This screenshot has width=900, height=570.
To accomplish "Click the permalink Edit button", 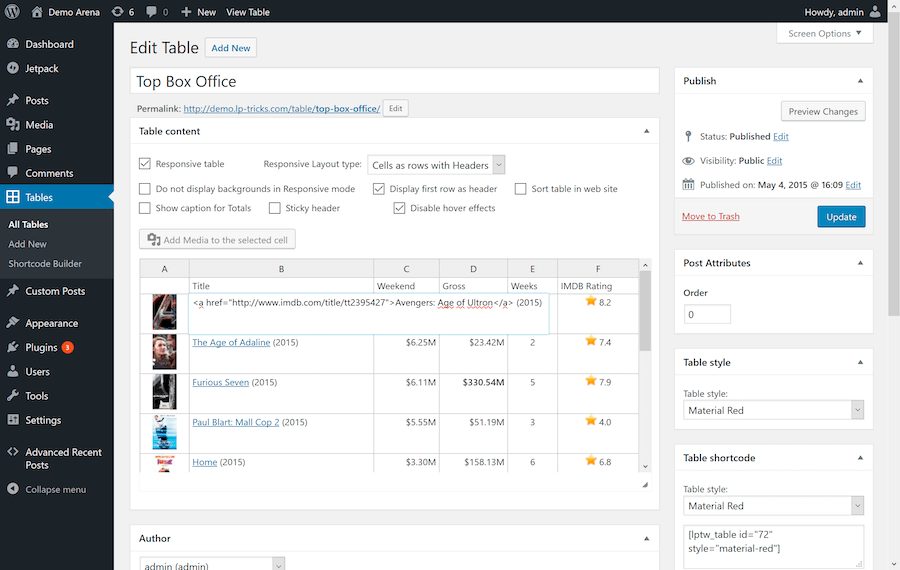I will tap(395, 108).
